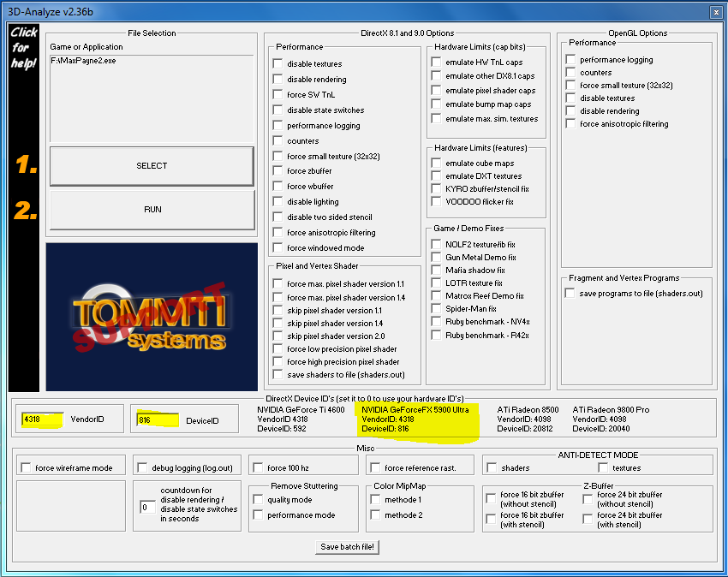Check emulate other DX8.1 caps
The width and height of the screenshot is (728, 577).
(436, 75)
